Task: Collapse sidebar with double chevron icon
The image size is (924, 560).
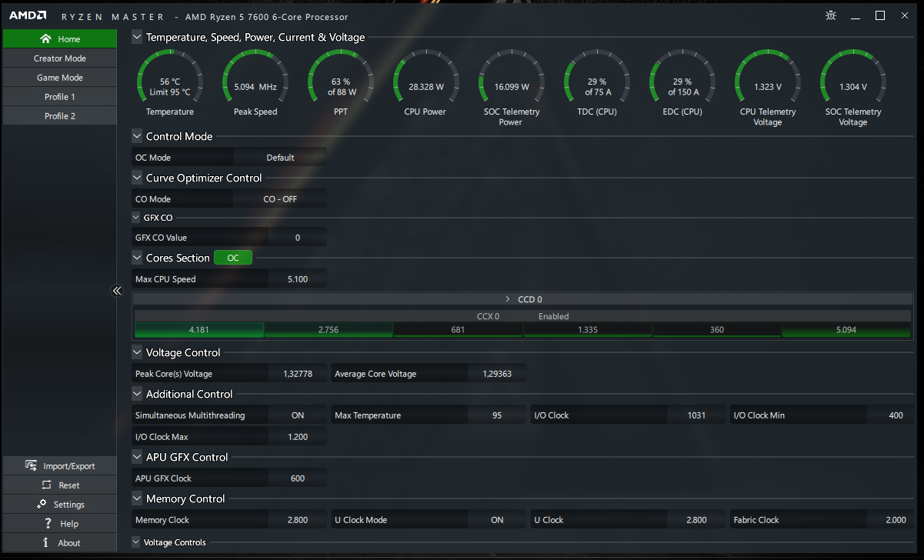Action: pos(117,291)
